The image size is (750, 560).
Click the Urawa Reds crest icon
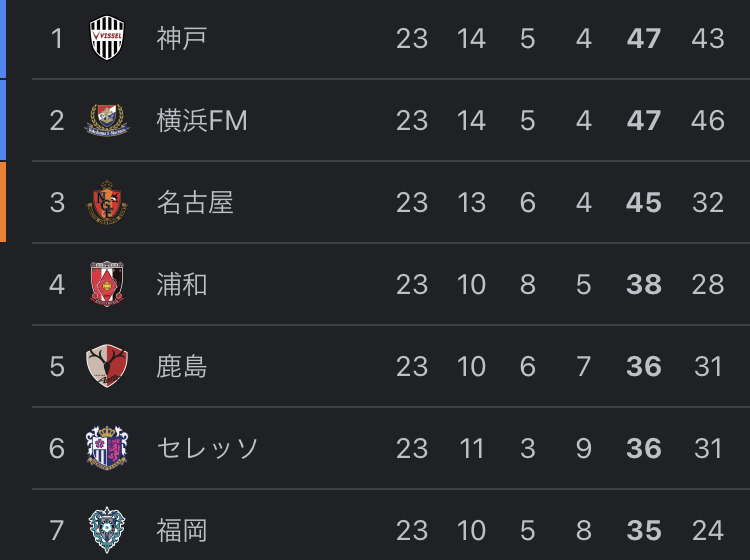[x=107, y=284]
